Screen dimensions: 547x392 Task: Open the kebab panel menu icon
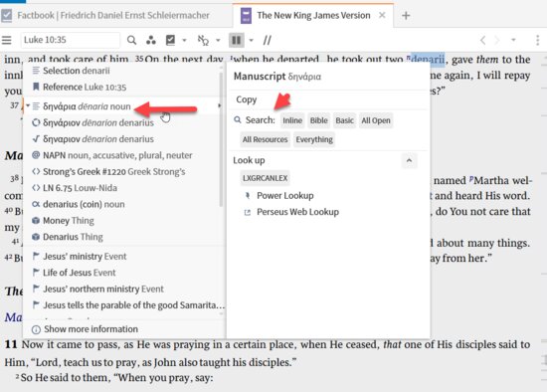538,40
